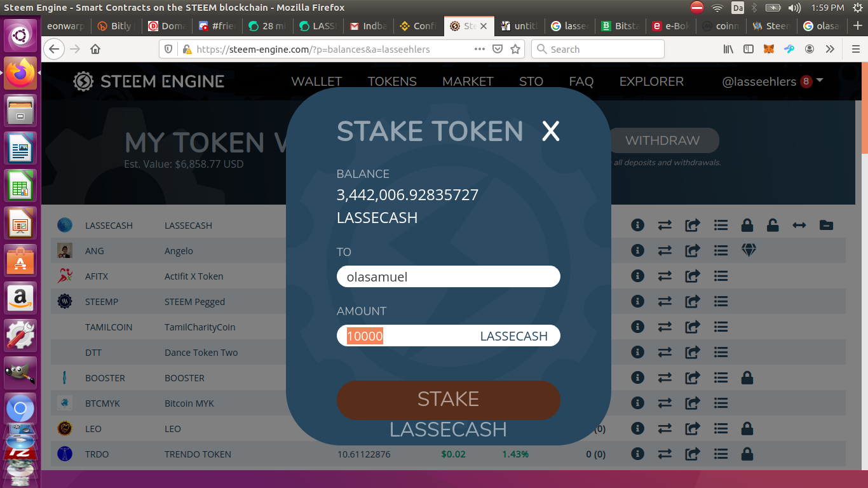Open the Files manager in the dock
The height and width of the screenshot is (488, 868).
(x=20, y=111)
